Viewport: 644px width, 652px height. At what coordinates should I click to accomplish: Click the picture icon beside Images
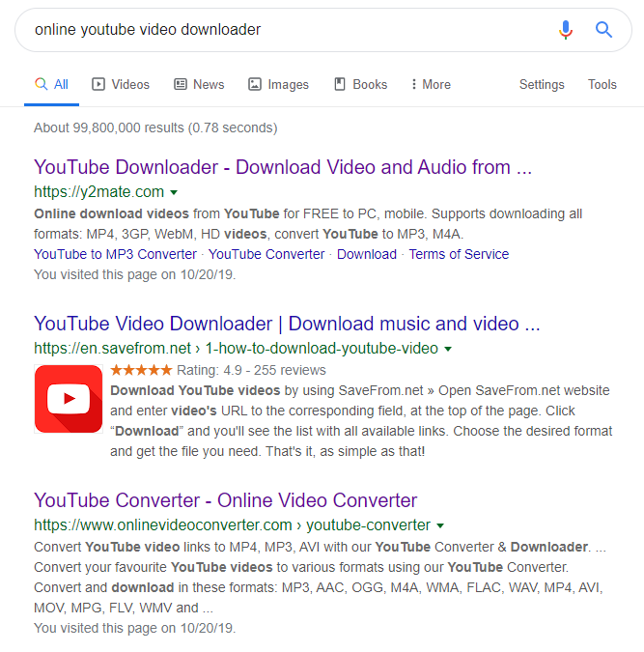click(x=255, y=84)
